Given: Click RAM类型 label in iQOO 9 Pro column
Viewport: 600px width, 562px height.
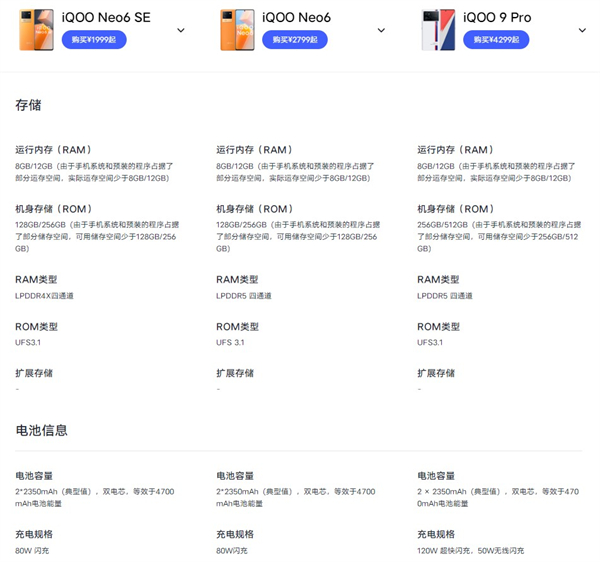Looking at the screenshot, I should pos(438,280).
